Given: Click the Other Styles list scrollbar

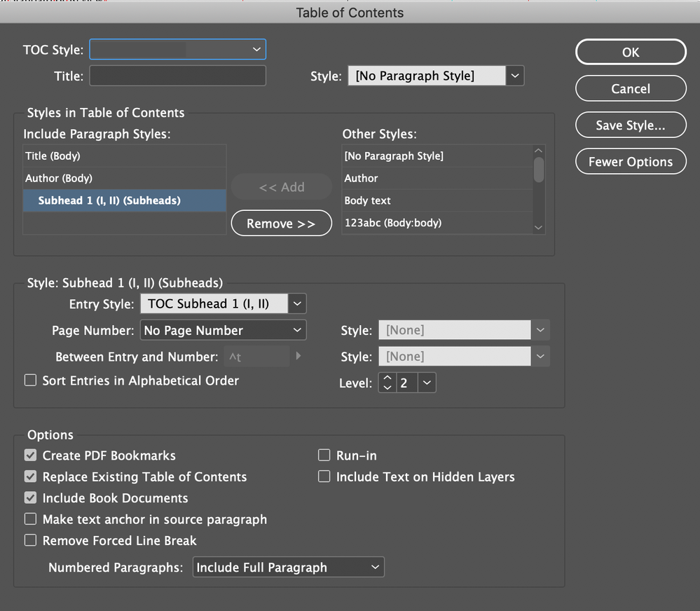Looking at the screenshot, I should (x=538, y=169).
